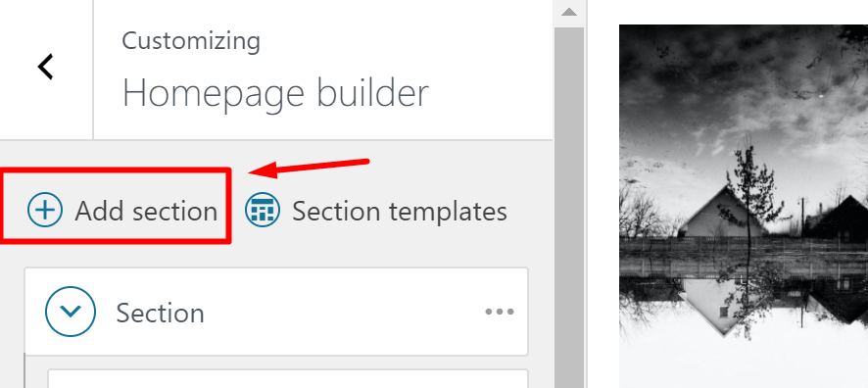Image resolution: width=868 pixels, height=388 pixels.
Task: Collapse the Section using the circled chevron
Action: click(x=71, y=311)
